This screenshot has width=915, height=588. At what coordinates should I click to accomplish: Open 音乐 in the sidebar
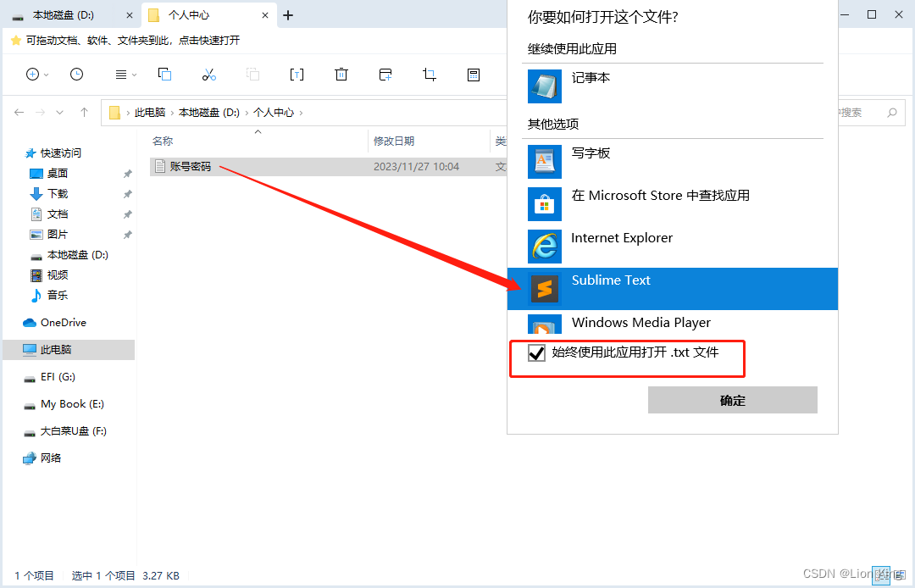pos(58,295)
